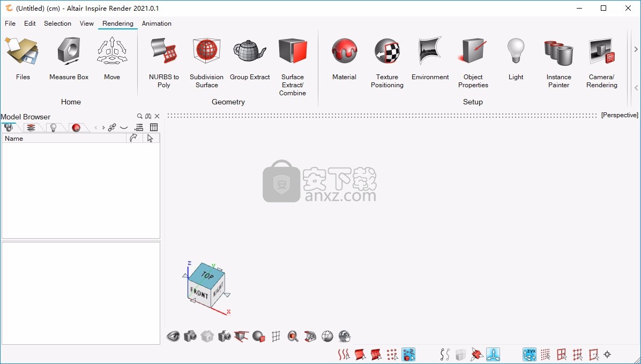Click the cursor arrow column header
Screen dimensions: 641x364
pos(151,138)
